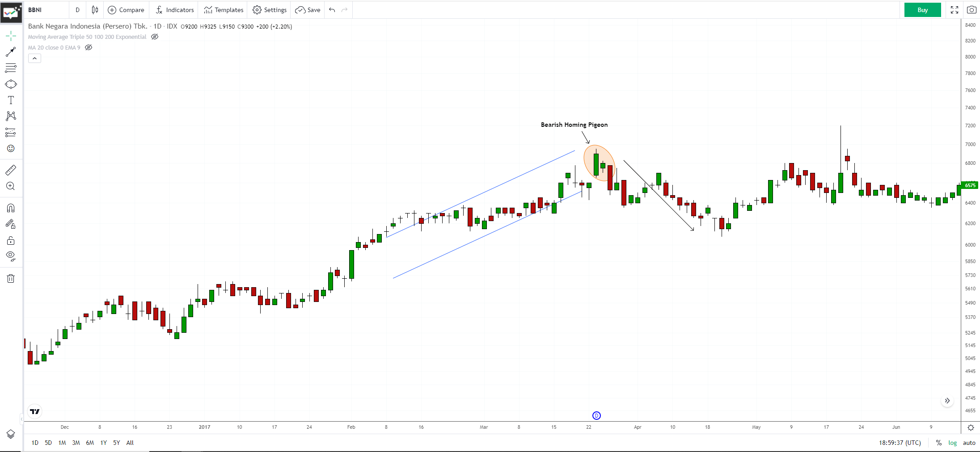Screen dimensions: 980x452
Task: Click the 6575 current price label
Action: [970, 185]
